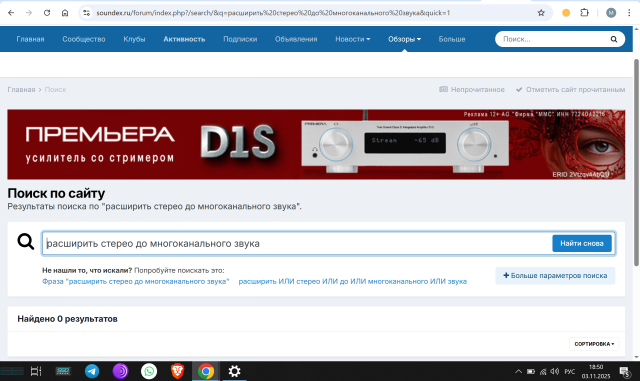Expand the Новости dropdown menu

coord(353,39)
